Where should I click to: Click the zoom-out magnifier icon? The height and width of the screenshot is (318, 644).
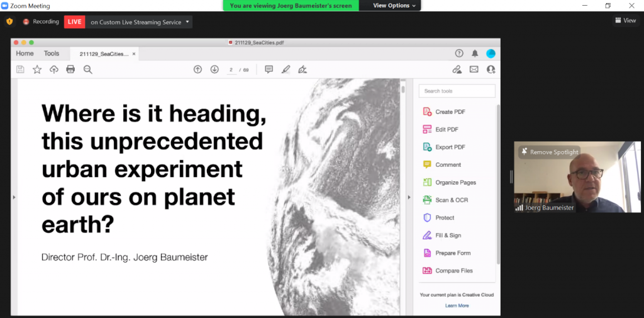pyautogui.click(x=88, y=69)
